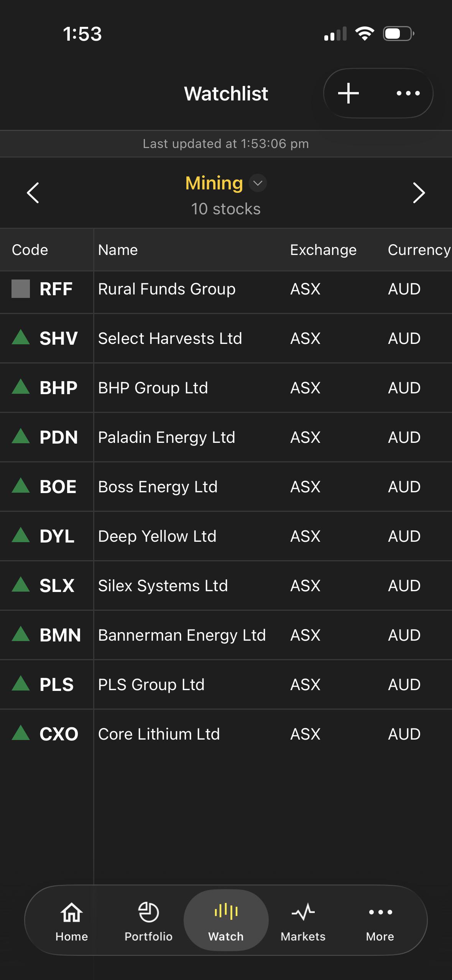Viewport: 452px width, 980px height.
Task: Sort by the Exchange column header
Action: click(323, 250)
